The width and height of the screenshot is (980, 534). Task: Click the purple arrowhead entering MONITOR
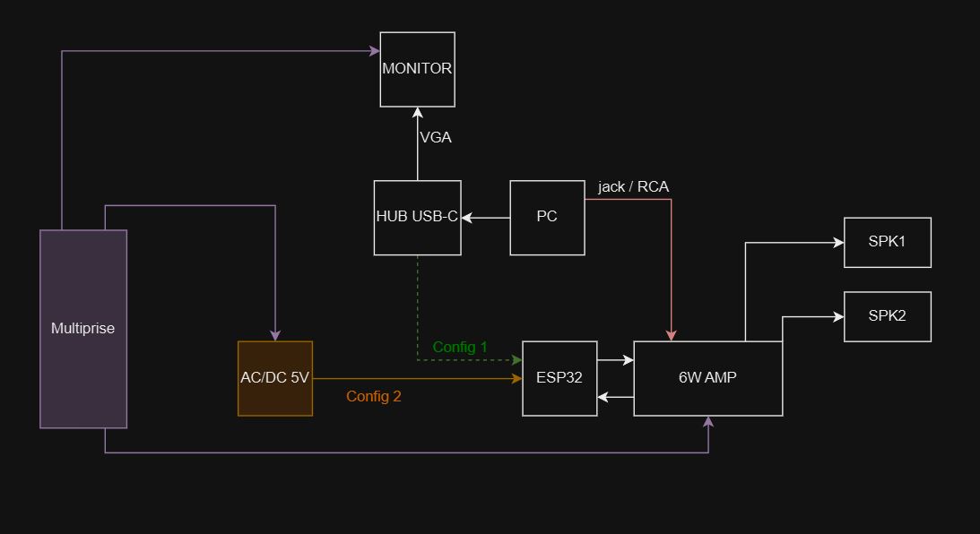click(x=375, y=51)
